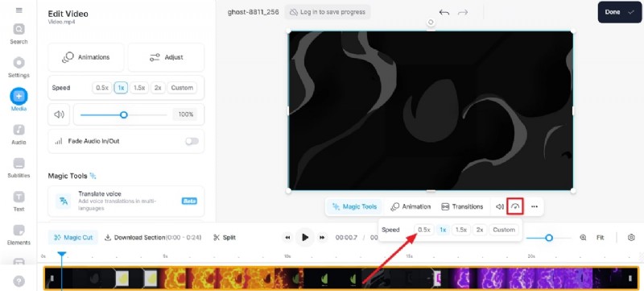Open the three-dots more options
Viewport: 644px width, 291px height.
point(534,206)
